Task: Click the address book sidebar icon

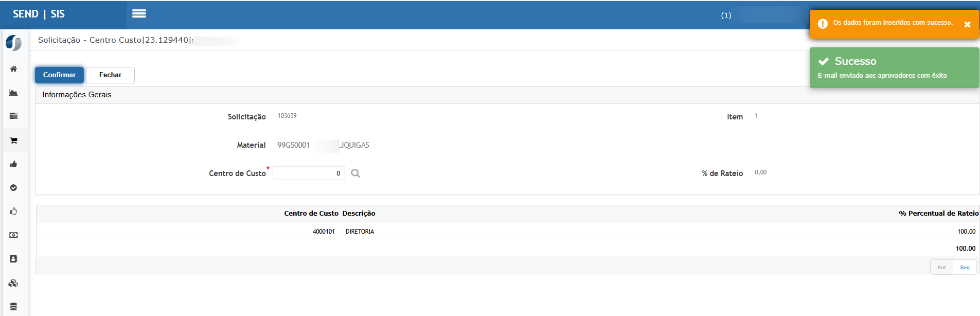Action: tap(14, 259)
